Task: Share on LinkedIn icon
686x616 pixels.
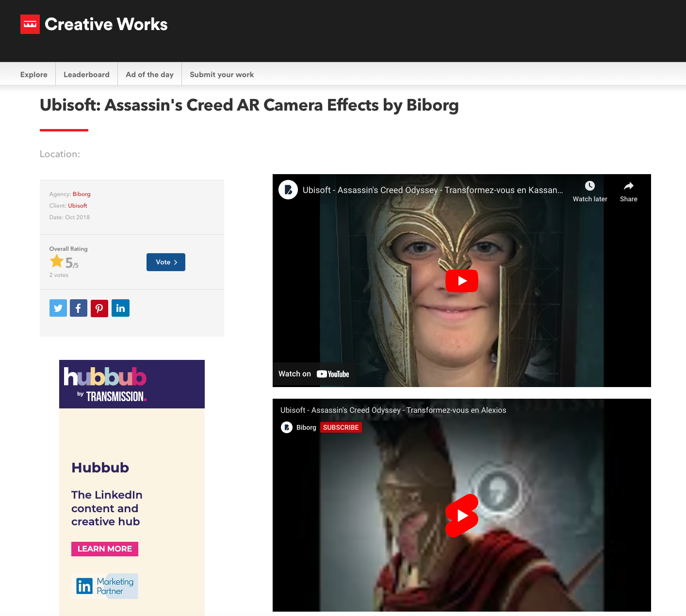Action: (x=120, y=308)
